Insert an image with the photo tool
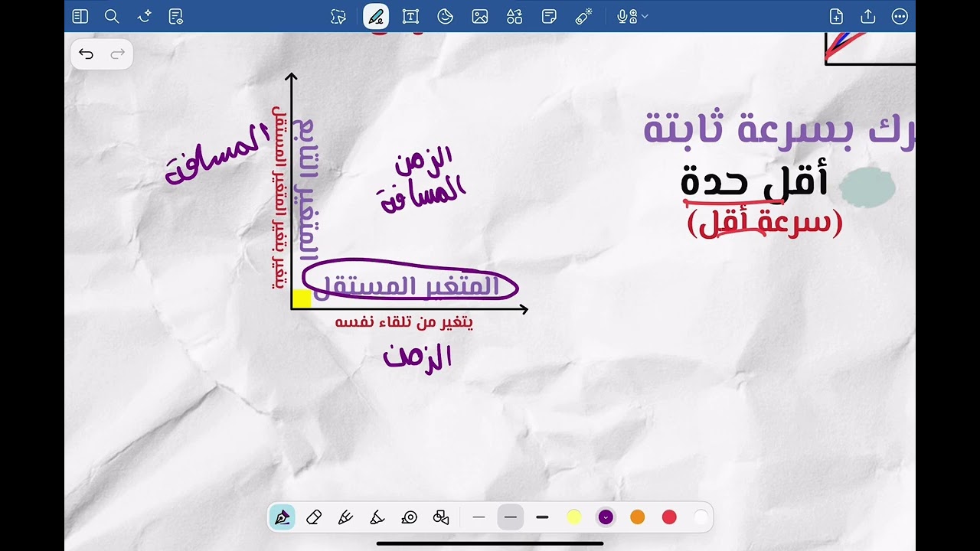 click(x=480, y=17)
